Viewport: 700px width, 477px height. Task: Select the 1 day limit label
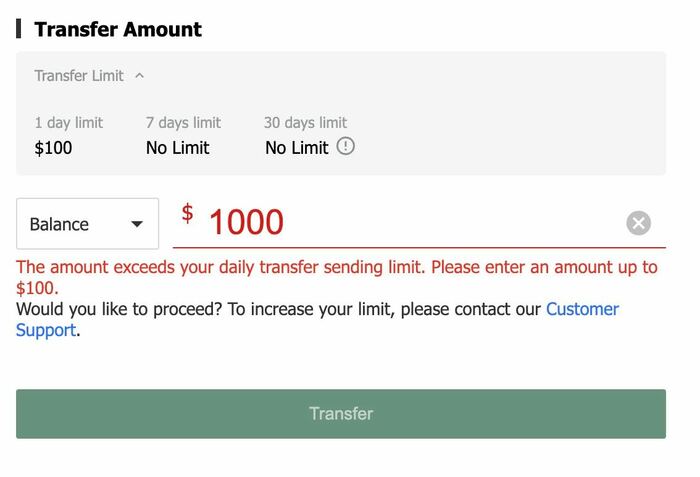pos(69,123)
